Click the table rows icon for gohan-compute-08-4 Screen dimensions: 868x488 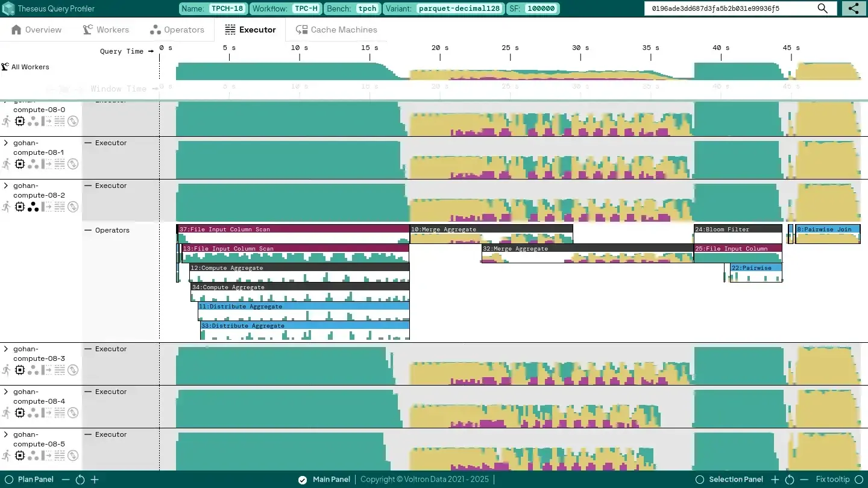pyautogui.click(x=60, y=413)
